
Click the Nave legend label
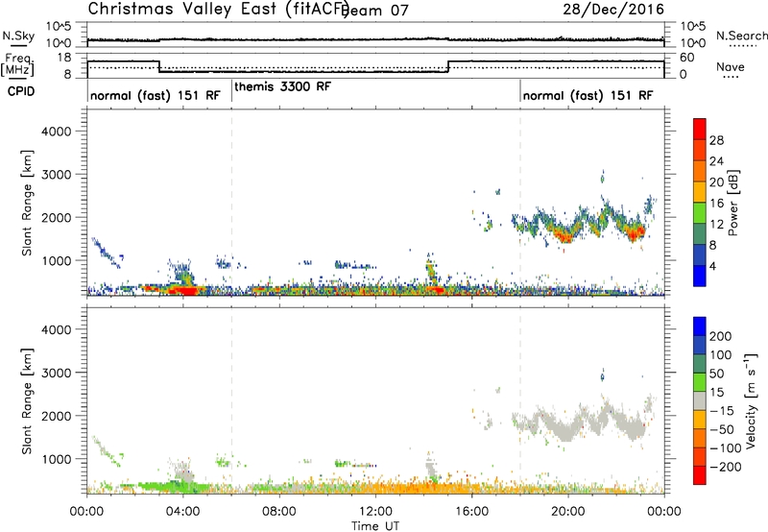(731, 66)
